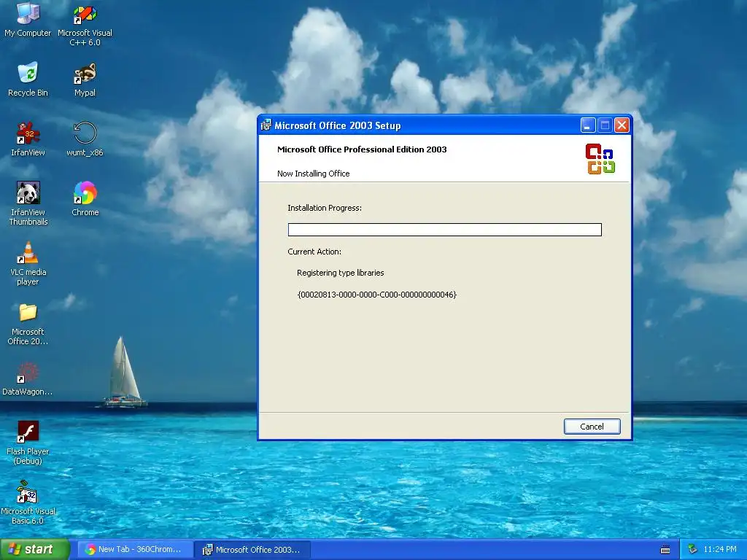Viewport: 747px width, 560px height.
Task: Cancel the Office installation
Action: [x=592, y=427]
